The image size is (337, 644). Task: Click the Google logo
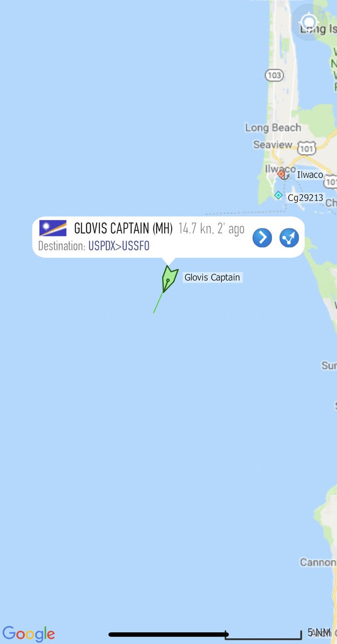[x=28, y=634]
